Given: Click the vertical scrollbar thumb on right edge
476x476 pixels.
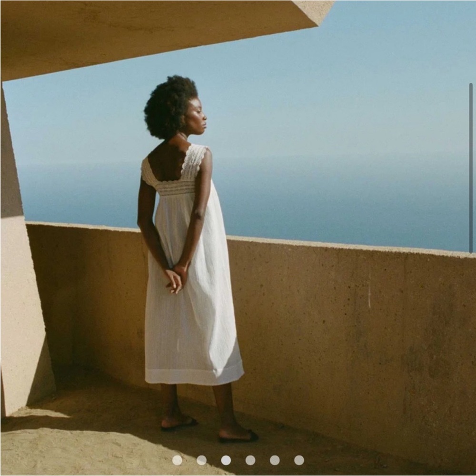Looking at the screenshot, I should [x=471, y=167].
